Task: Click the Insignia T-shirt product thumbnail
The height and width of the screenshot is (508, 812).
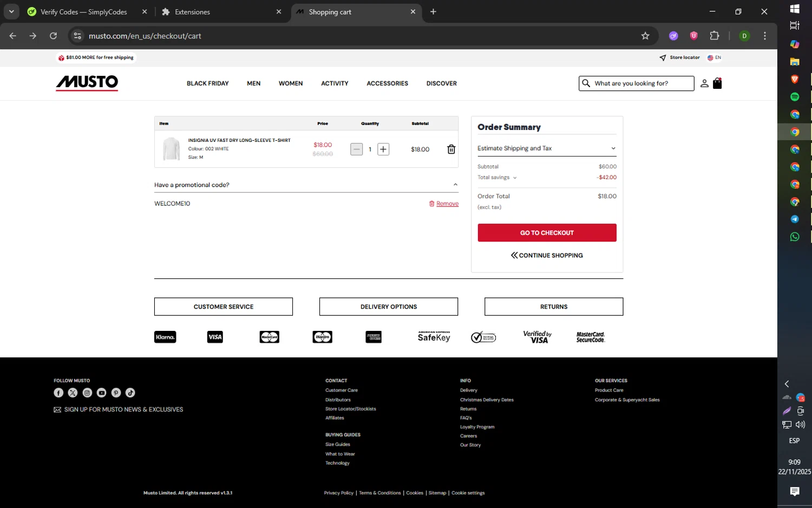Action: point(171,149)
